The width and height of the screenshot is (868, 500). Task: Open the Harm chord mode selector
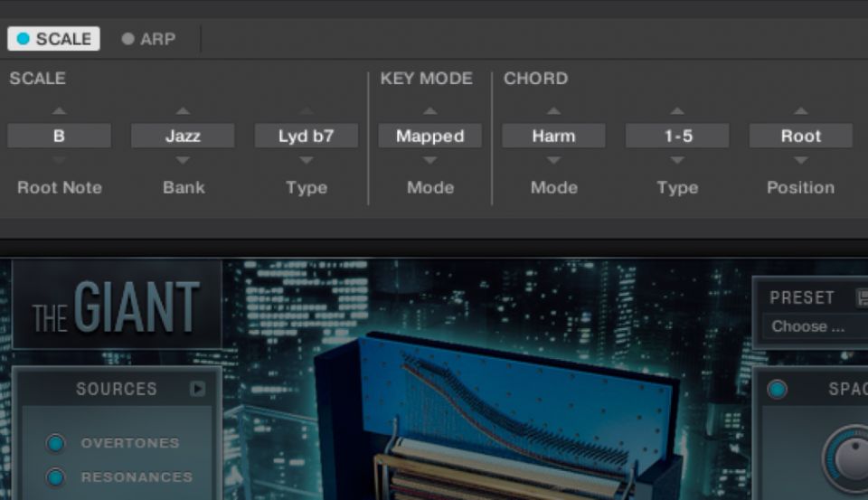553,136
